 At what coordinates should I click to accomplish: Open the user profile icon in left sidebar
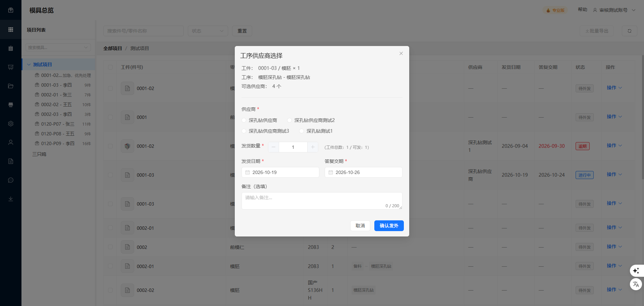(11, 142)
